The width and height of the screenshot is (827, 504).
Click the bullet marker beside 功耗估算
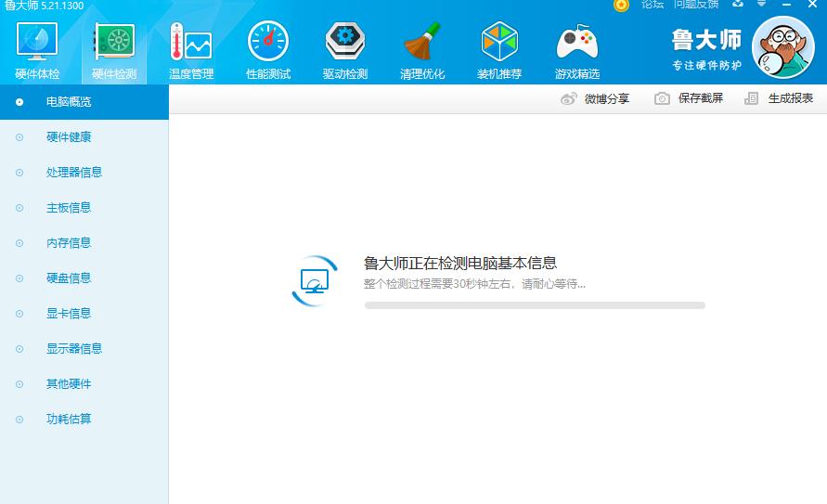(x=19, y=420)
